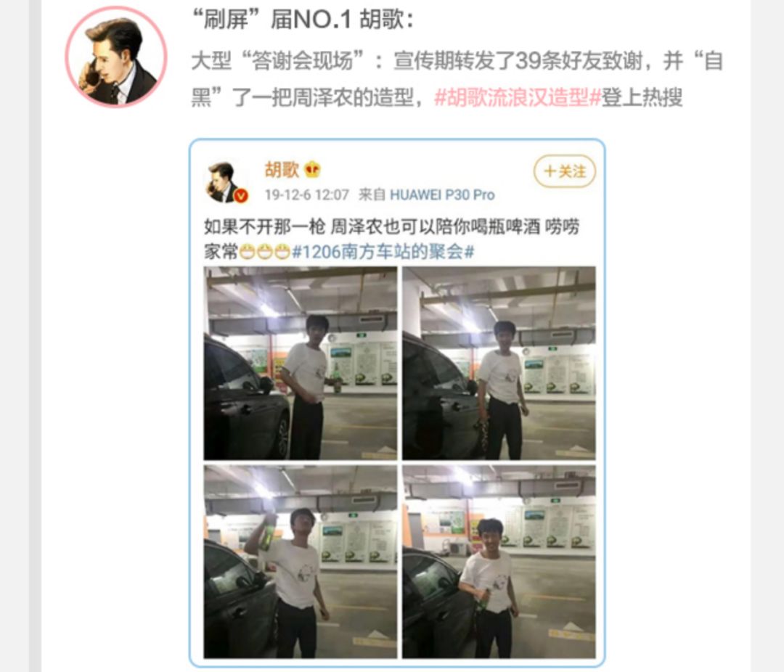Click the 19-12-6 12:07 timestamp
The width and height of the screenshot is (784, 672).
pos(306,194)
